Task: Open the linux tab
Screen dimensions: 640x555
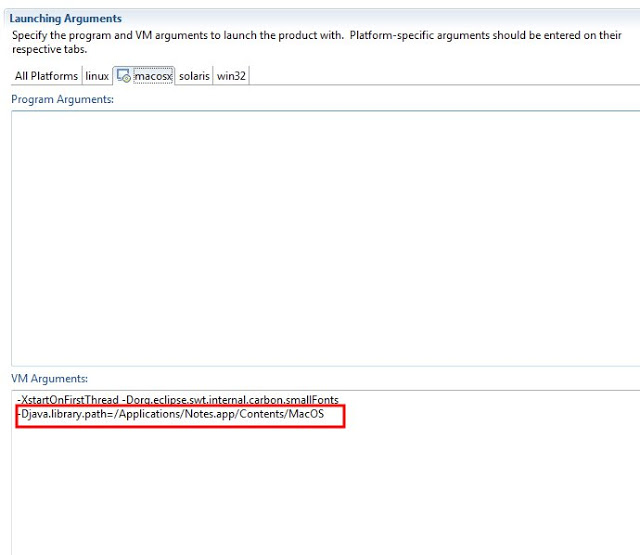Action: 97,76
